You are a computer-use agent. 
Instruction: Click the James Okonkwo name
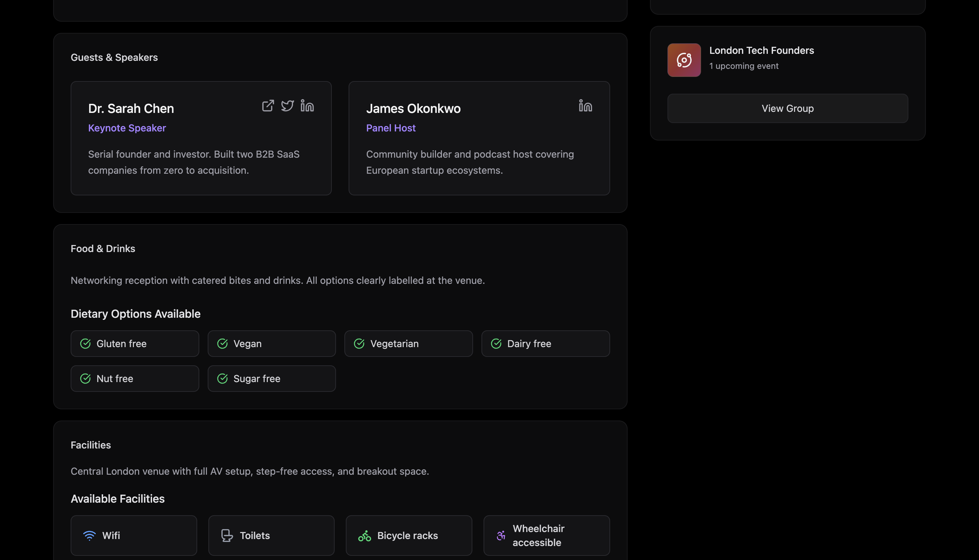[413, 108]
